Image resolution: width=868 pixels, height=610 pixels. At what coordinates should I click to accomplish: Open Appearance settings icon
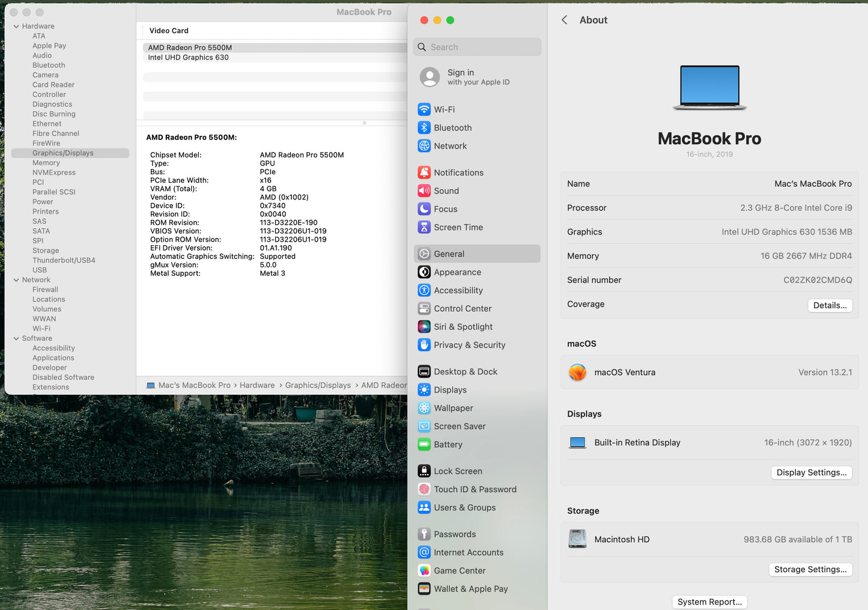tap(424, 272)
